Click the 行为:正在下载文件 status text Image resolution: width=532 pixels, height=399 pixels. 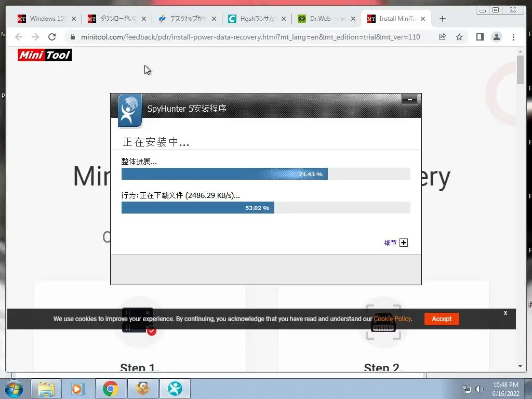(180, 195)
